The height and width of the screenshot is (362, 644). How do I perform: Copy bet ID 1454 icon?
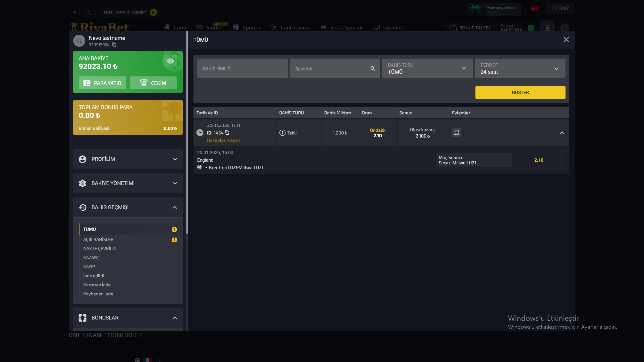[227, 132]
